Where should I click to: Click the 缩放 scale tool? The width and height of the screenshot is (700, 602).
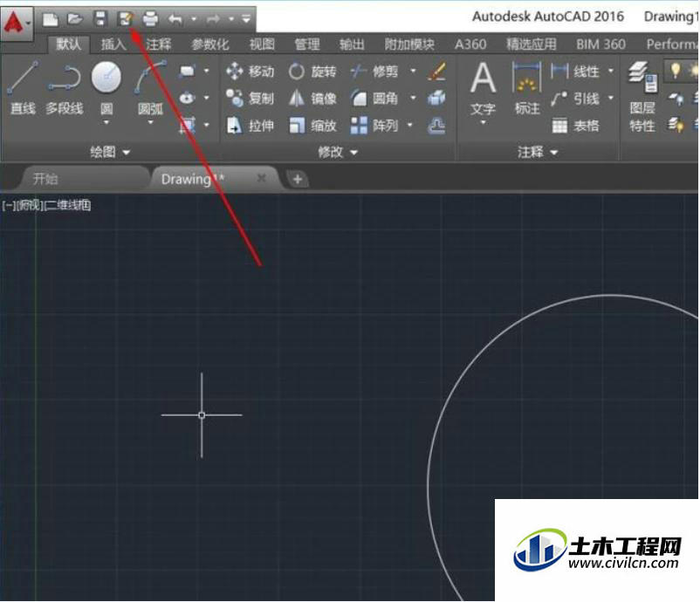point(312,126)
